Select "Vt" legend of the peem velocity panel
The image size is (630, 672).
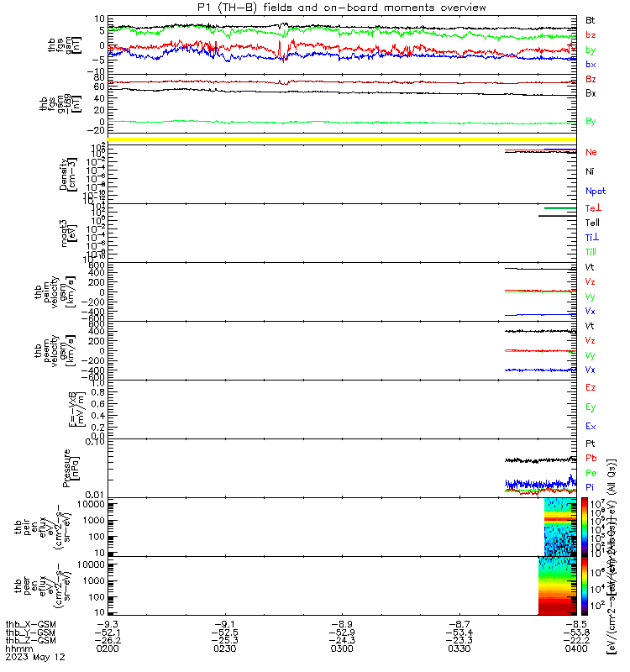tap(590, 326)
